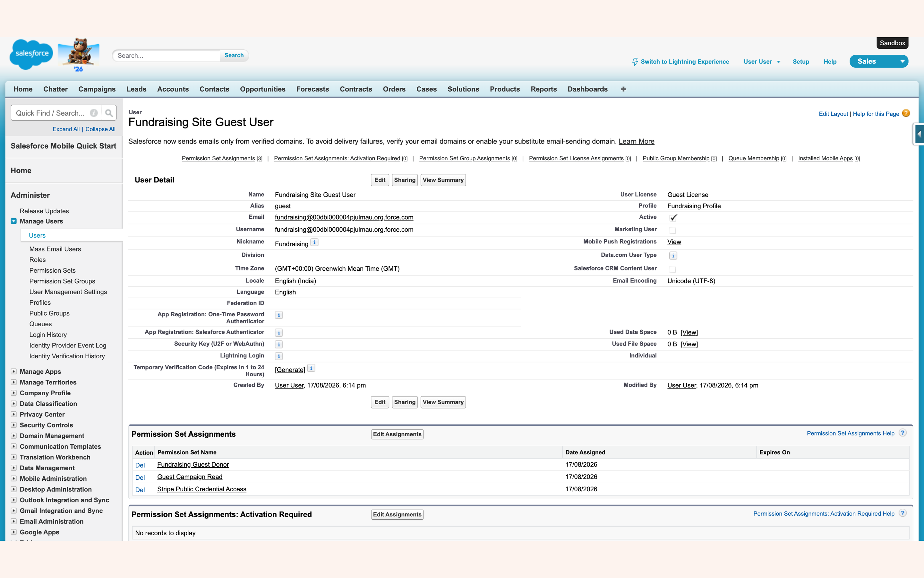Click the bottom View Summary button
Screen dimensions: 924x578
tap(443, 402)
